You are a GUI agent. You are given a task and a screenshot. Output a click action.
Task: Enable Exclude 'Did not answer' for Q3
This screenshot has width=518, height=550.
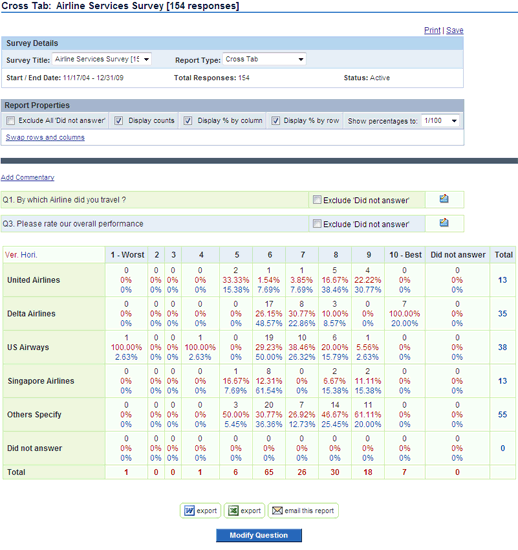point(317,224)
